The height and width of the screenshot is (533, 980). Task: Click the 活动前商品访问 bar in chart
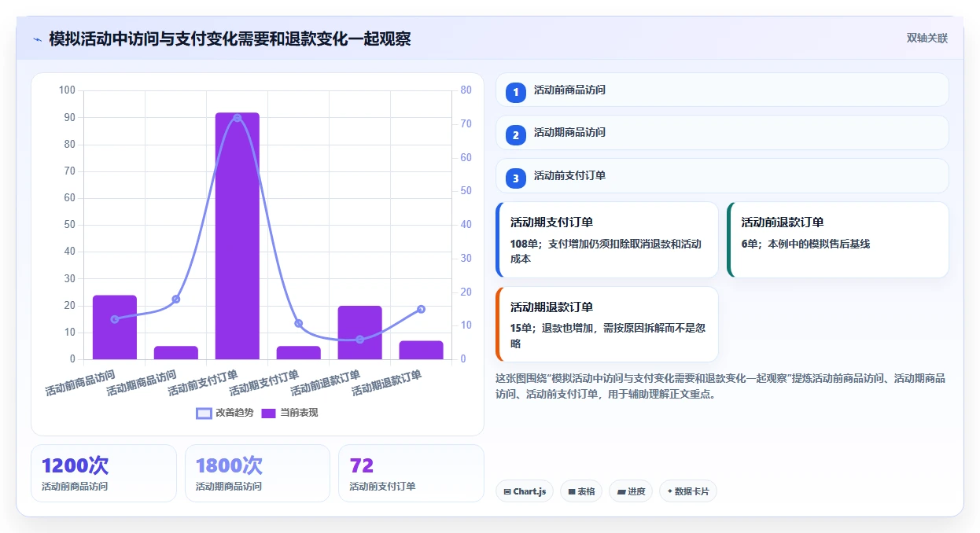(x=115, y=327)
